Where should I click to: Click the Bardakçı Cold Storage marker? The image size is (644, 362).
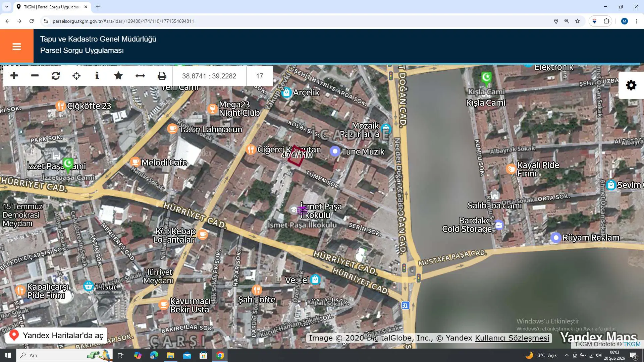pos(499,225)
